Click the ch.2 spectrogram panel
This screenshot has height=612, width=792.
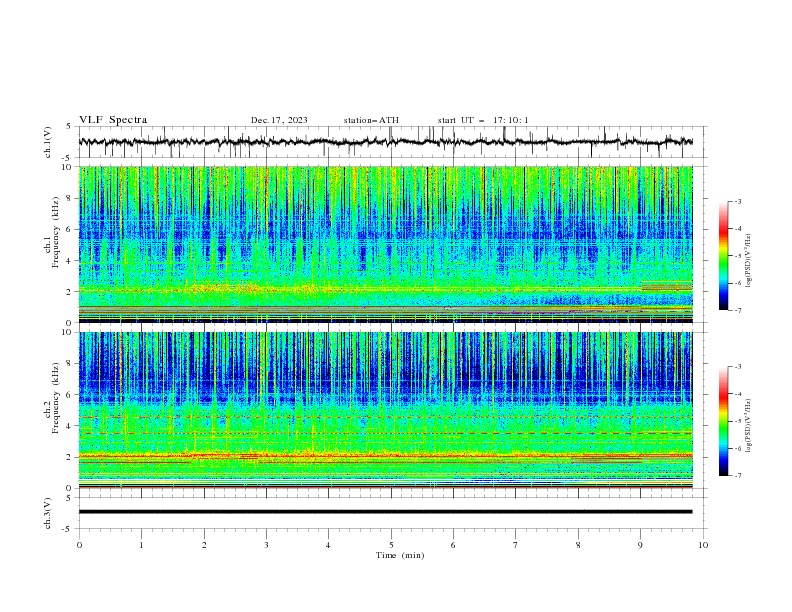[385, 410]
